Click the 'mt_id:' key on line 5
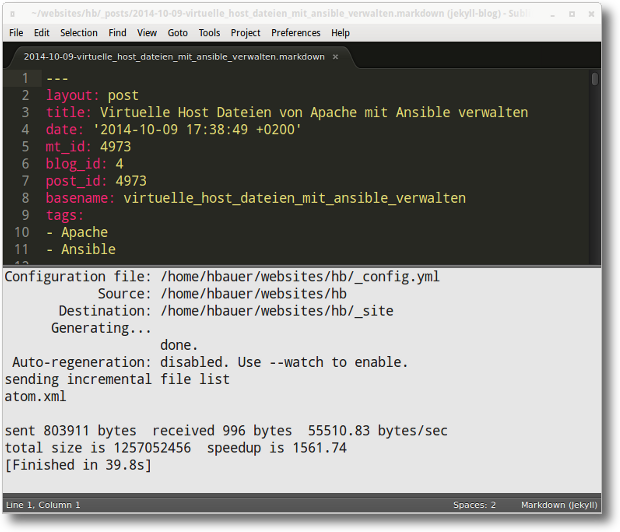The height and width of the screenshot is (532, 620). pos(68,147)
